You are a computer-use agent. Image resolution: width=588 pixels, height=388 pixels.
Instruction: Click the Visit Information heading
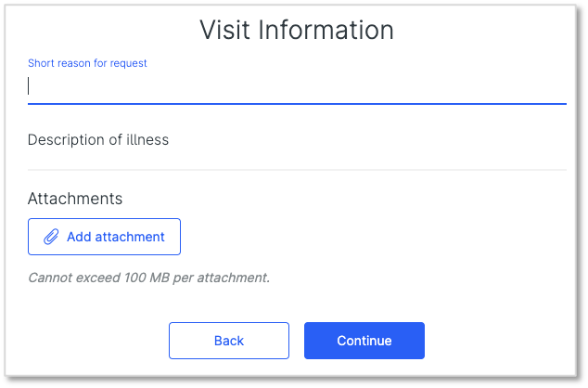tap(297, 30)
